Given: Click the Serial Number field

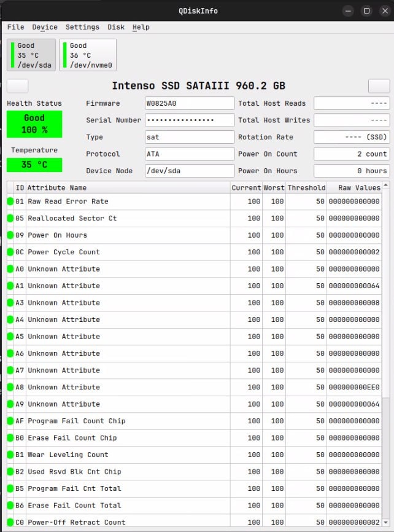Looking at the screenshot, I should click(190, 120).
